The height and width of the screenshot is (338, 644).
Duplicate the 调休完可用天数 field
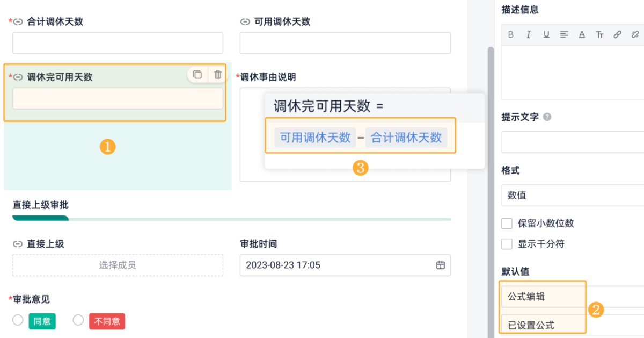tap(197, 75)
